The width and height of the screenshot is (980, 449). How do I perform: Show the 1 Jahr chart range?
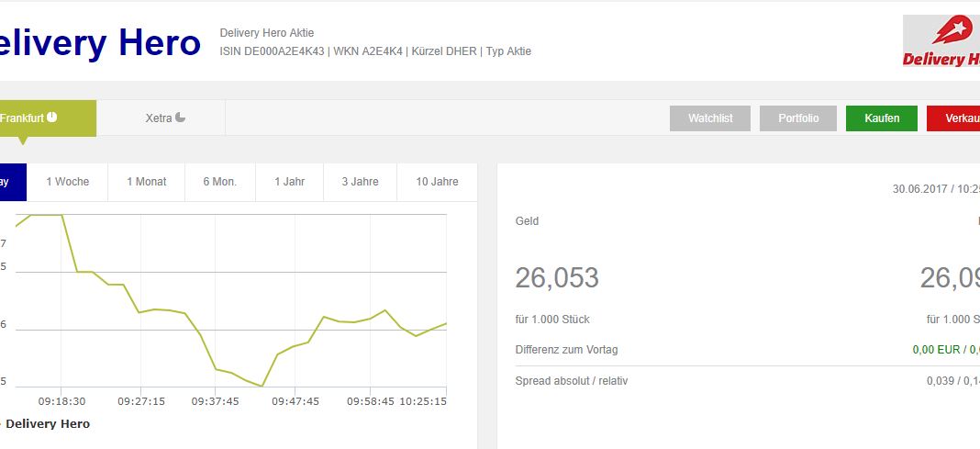289,182
